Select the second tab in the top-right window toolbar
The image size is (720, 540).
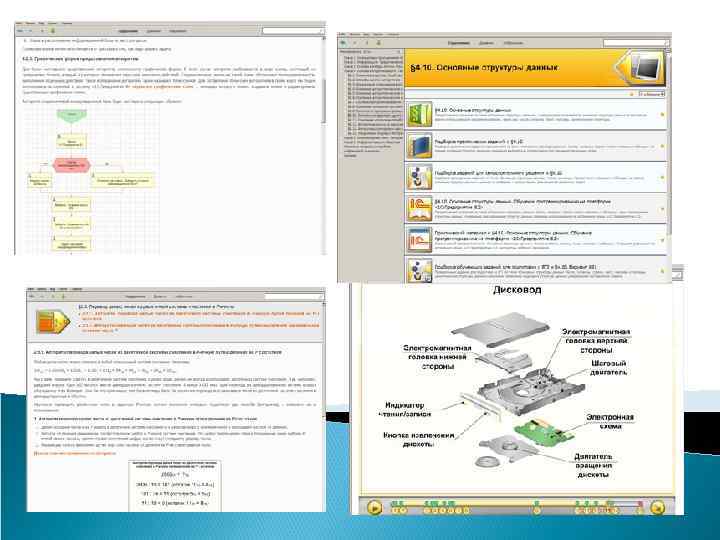487,43
